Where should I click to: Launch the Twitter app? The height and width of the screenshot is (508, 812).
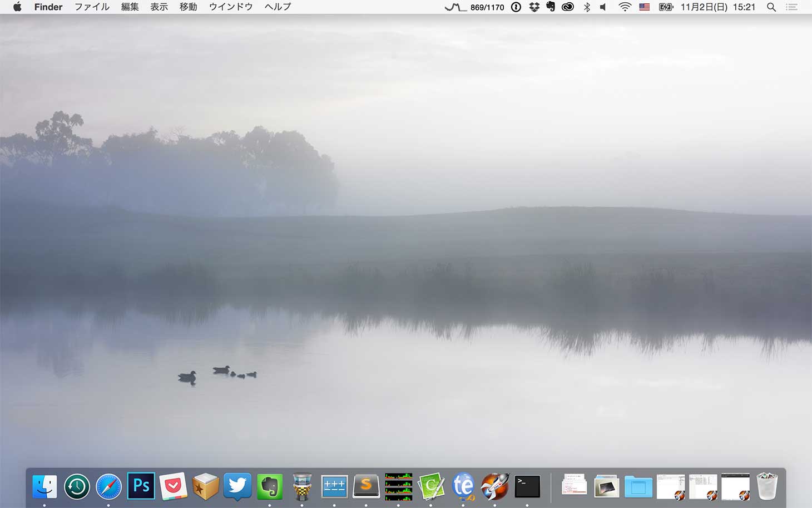(237, 487)
